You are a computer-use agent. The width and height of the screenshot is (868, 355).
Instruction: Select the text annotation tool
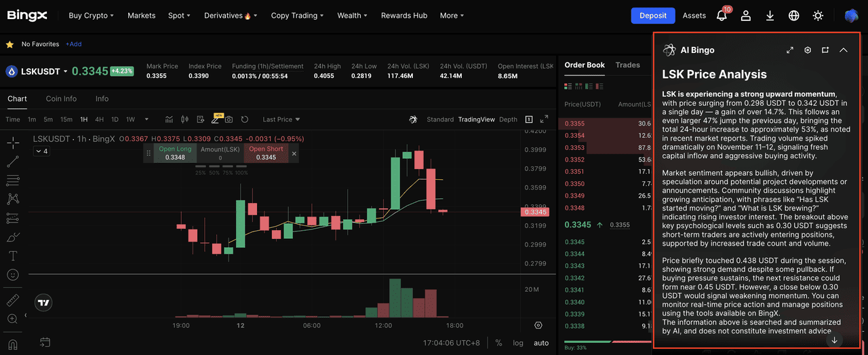click(x=12, y=256)
